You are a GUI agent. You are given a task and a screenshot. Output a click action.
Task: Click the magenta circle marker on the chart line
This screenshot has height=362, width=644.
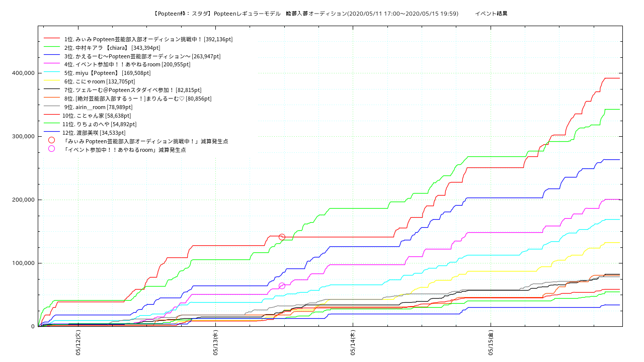pos(282,286)
